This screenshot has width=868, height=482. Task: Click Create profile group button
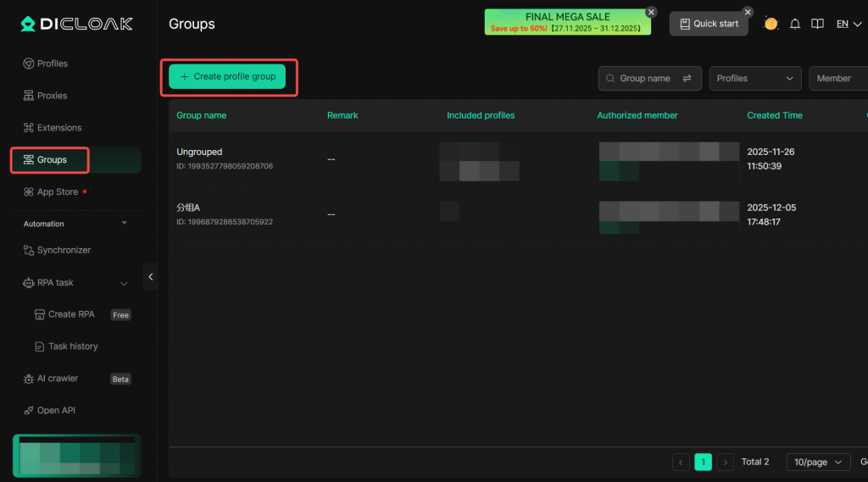point(227,77)
